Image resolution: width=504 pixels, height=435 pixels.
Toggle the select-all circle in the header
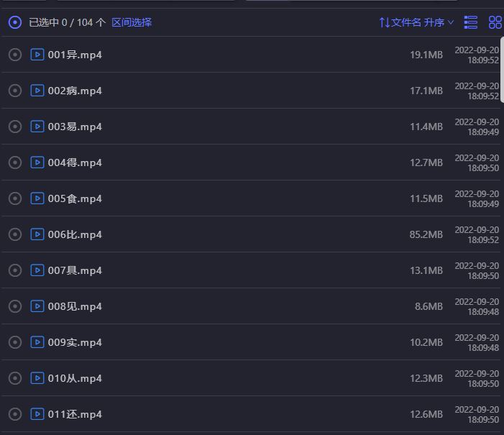[15, 22]
